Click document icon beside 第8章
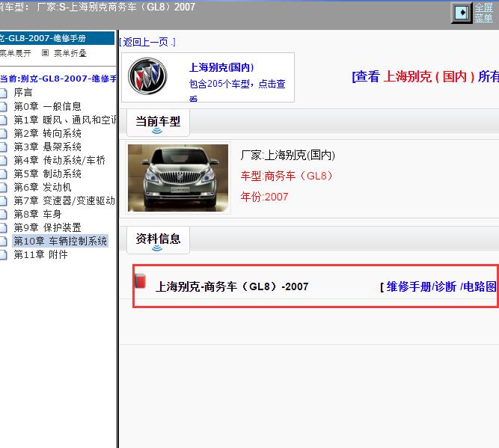Screen dimensions: 499x448 click(3, 215)
